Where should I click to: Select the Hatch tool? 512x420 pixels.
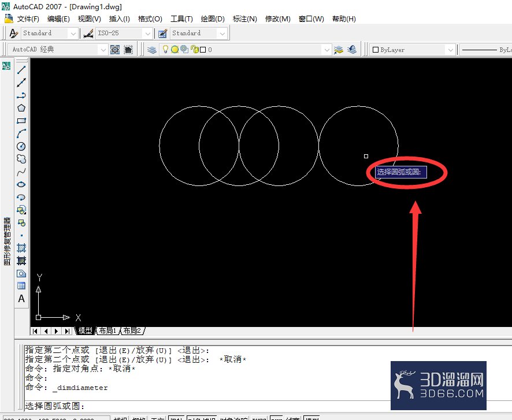[x=21, y=248]
